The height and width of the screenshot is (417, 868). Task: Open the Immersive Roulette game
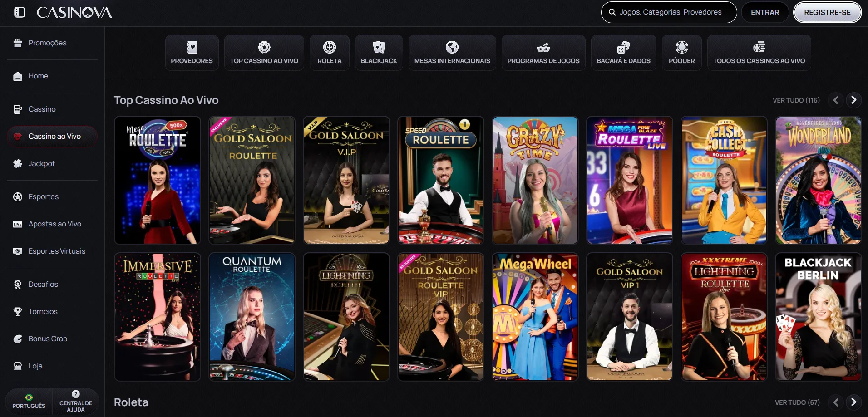tap(158, 317)
